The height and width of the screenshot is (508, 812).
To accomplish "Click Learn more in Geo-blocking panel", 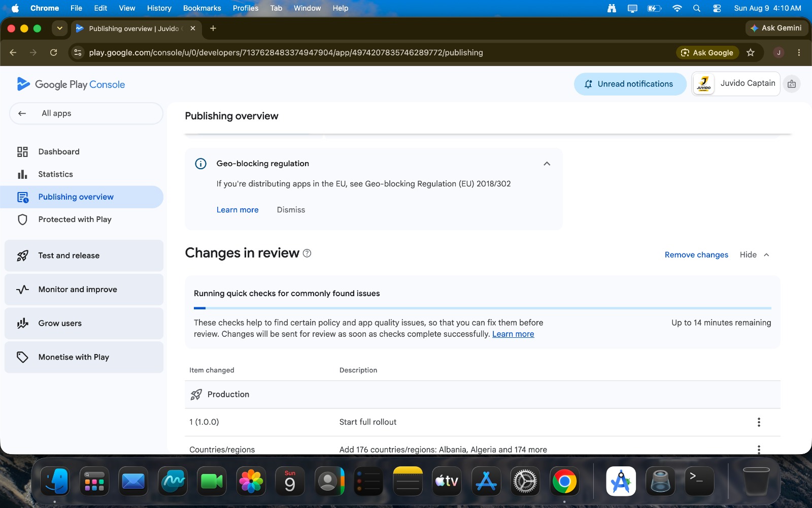I will point(238,210).
